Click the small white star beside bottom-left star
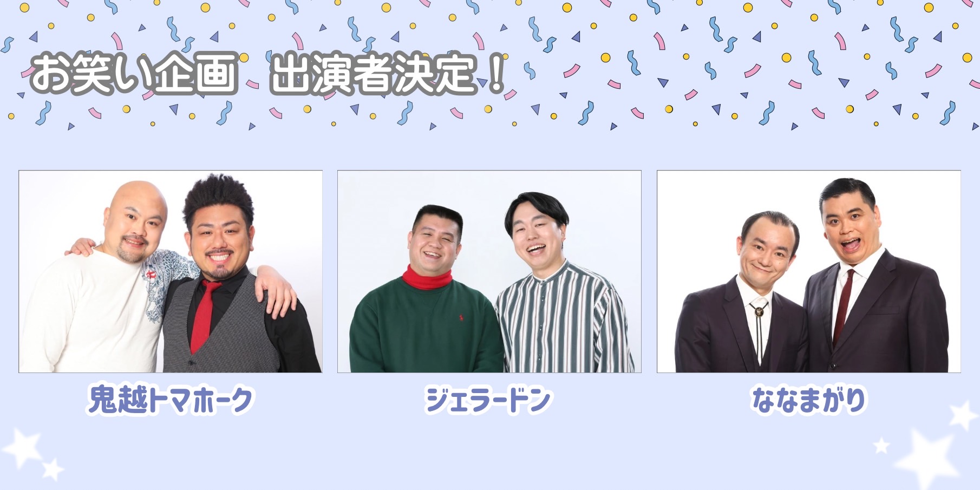Image resolution: width=980 pixels, height=490 pixels. 53,469
